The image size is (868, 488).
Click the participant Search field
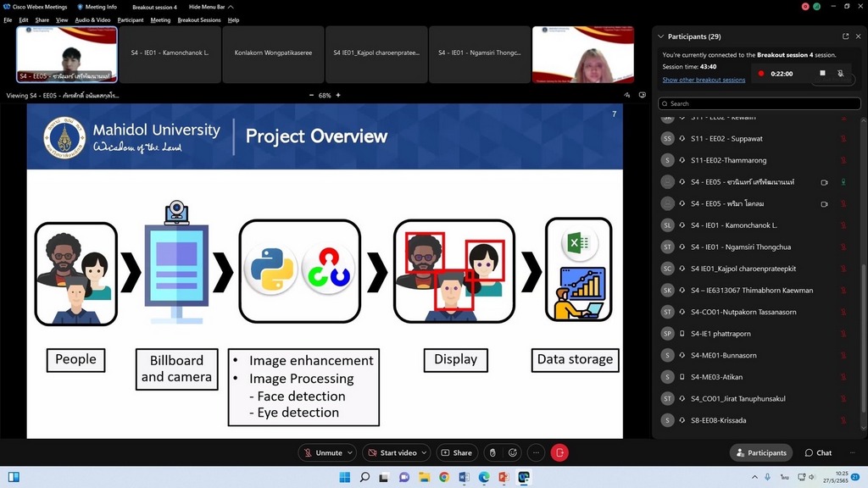pyautogui.click(x=754, y=103)
